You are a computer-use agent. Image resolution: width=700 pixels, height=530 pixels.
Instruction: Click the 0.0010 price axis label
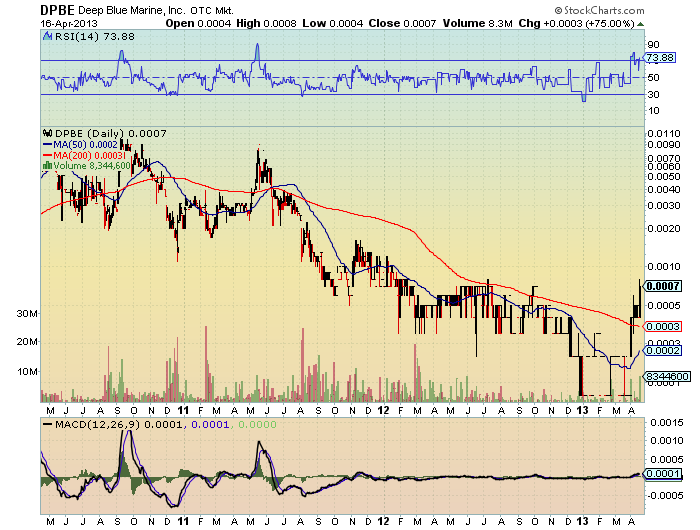pos(664,266)
